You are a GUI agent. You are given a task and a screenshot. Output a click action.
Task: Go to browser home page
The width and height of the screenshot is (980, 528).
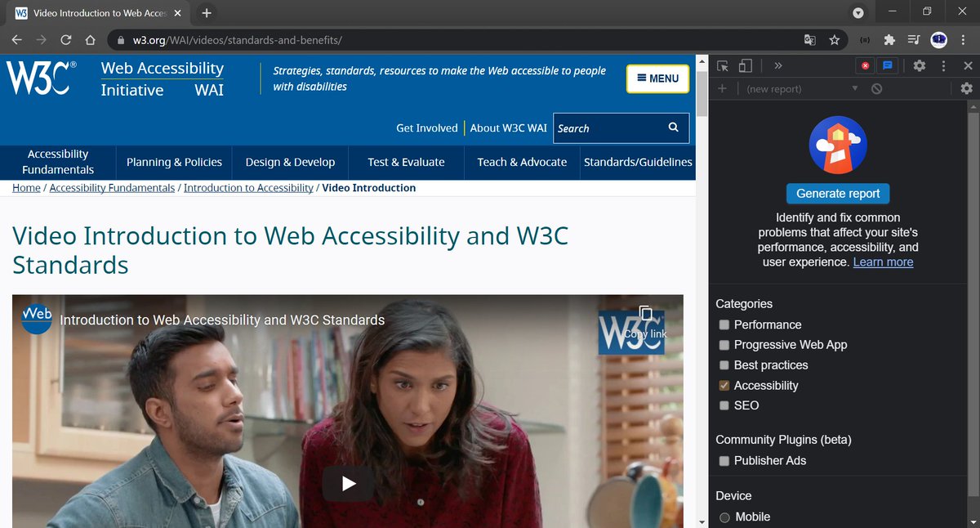click(91, 39)
